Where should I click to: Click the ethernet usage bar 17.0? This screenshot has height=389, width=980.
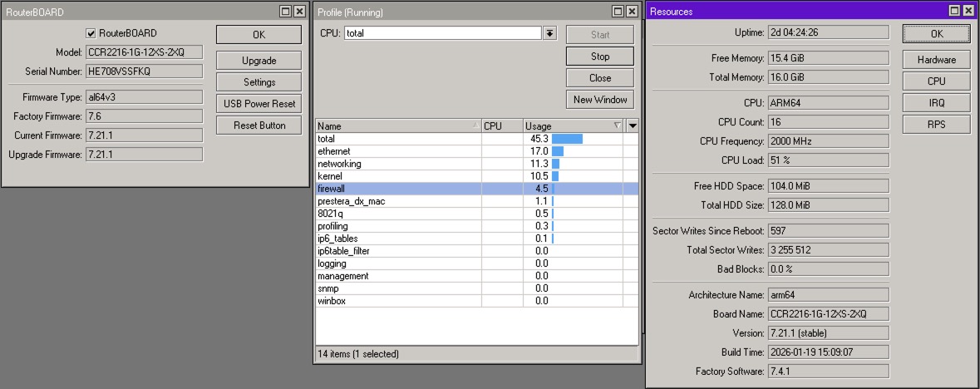tap(558, 151)
